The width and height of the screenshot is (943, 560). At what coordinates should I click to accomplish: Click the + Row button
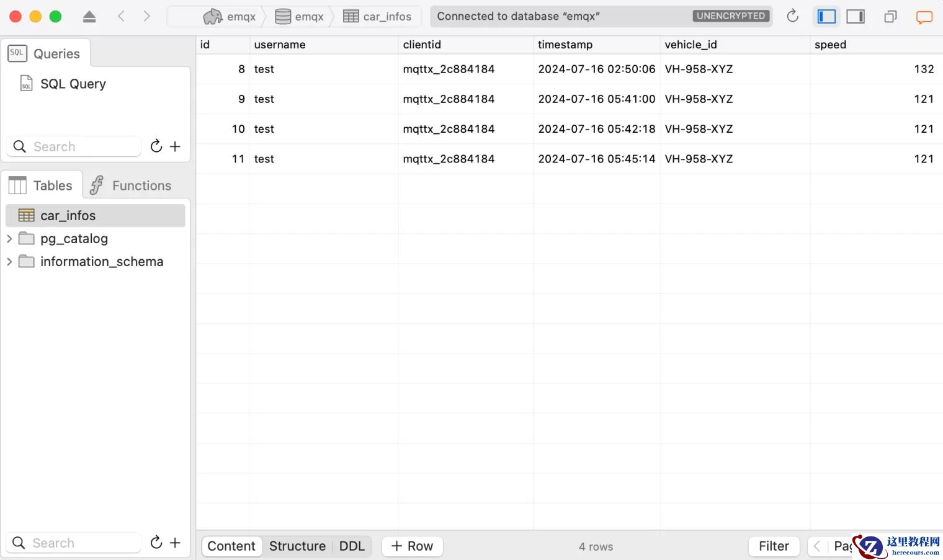412,546
